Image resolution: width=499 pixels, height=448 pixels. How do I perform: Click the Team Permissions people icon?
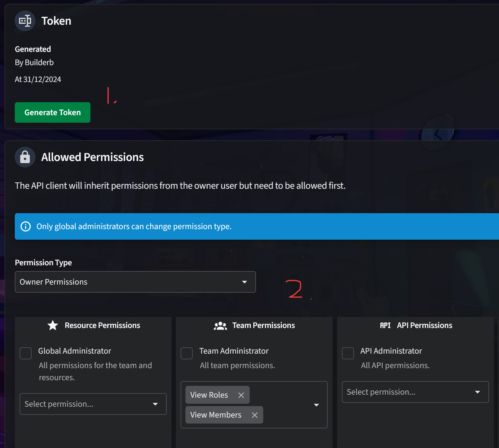click(x=220, y=326)
